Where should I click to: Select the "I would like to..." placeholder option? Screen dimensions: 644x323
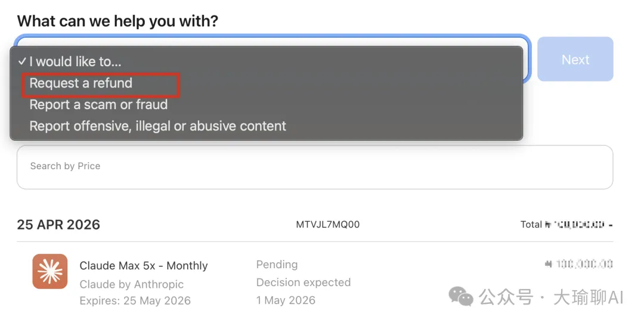tap(75, 61)
